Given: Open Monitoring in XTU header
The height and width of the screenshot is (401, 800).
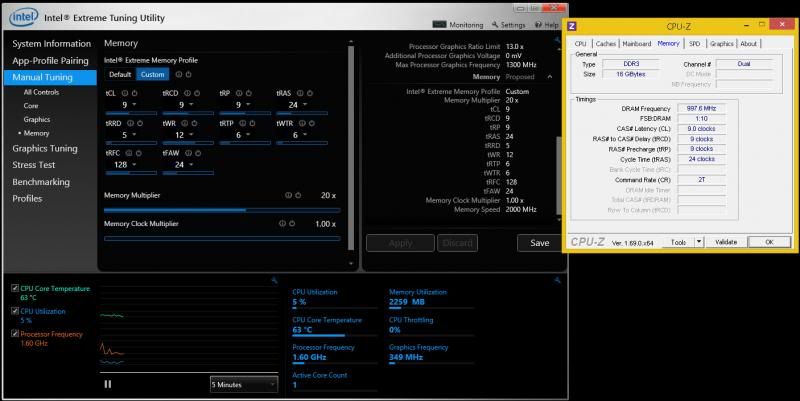Looking at the screenshot, I should pos(458,24).
